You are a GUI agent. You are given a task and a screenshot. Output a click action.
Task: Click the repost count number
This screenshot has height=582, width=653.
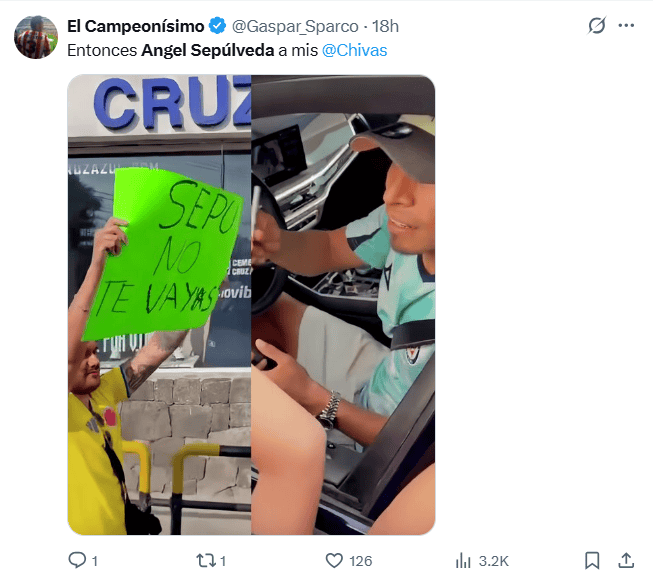pos(223,561)
